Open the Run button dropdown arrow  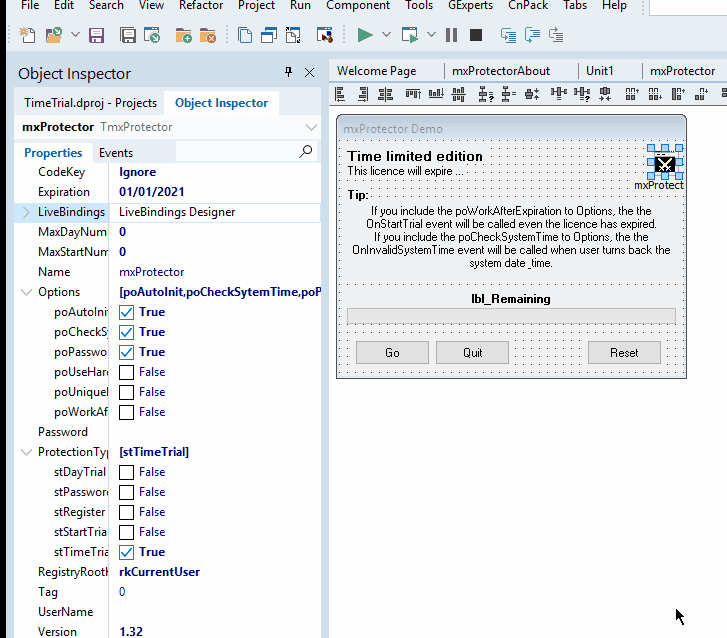386,35
